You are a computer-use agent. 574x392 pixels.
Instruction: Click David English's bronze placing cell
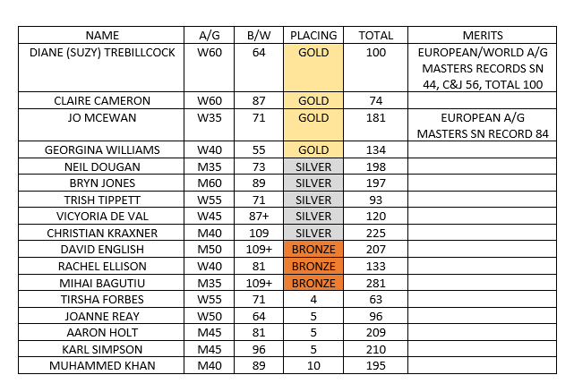(313, 246)
